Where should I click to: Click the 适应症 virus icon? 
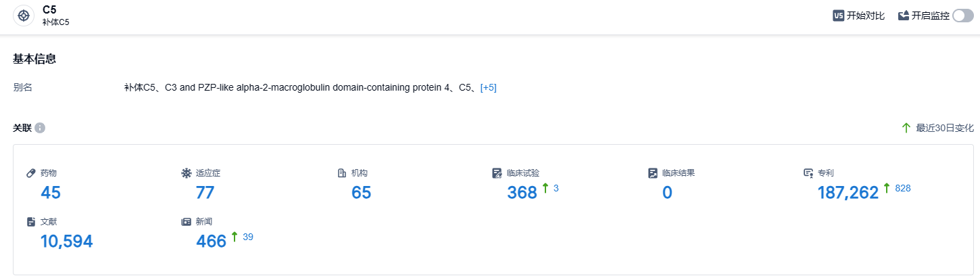point(187,173)
